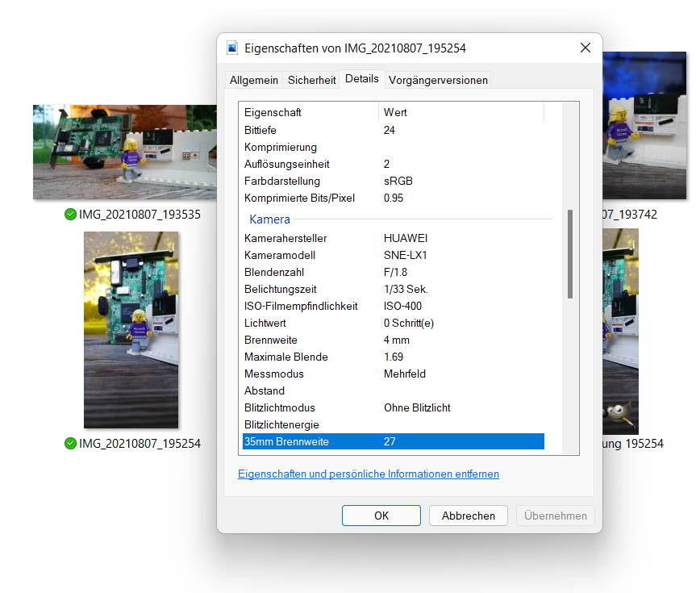
Task: Open the Sicherheit tab
Action: tap(311, 80)
